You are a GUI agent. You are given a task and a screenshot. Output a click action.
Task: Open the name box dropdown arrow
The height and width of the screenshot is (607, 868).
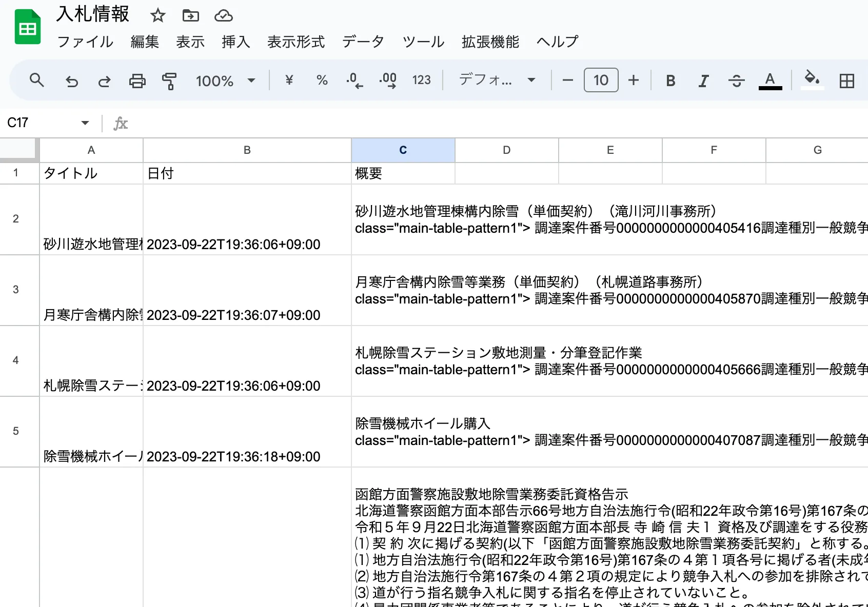coord(85,123)
